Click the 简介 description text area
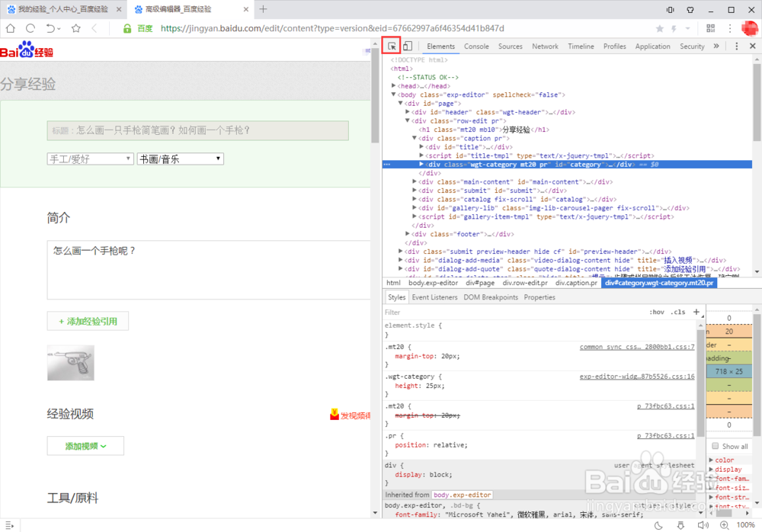The width and height of the screenshot is (762, 532). pos(209,270)
